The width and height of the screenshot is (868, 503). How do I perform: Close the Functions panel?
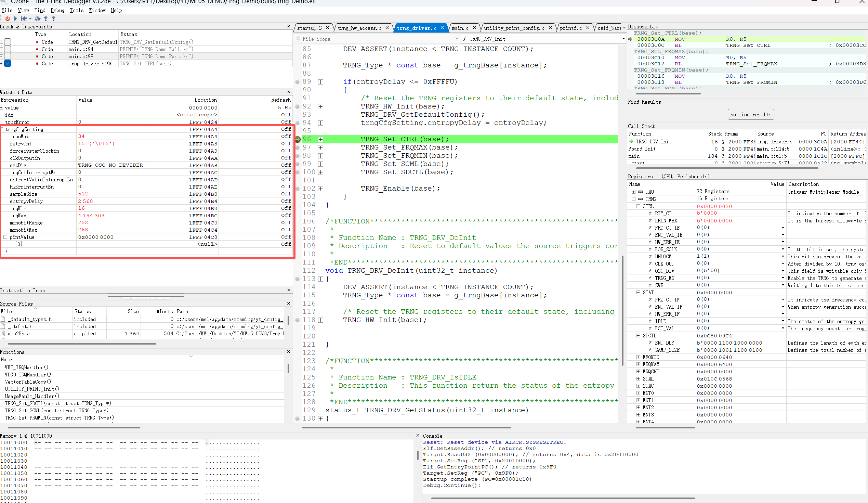pos(289,351)
